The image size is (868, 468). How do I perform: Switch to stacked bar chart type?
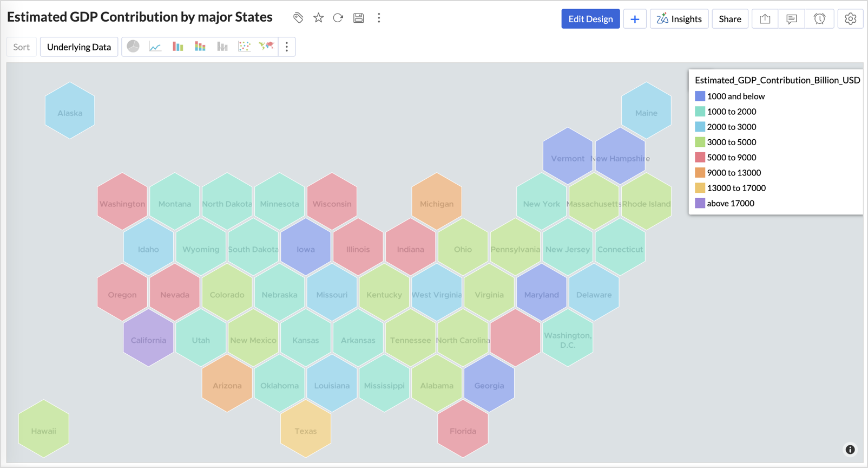pyautogui.click(x=200, y=47)
